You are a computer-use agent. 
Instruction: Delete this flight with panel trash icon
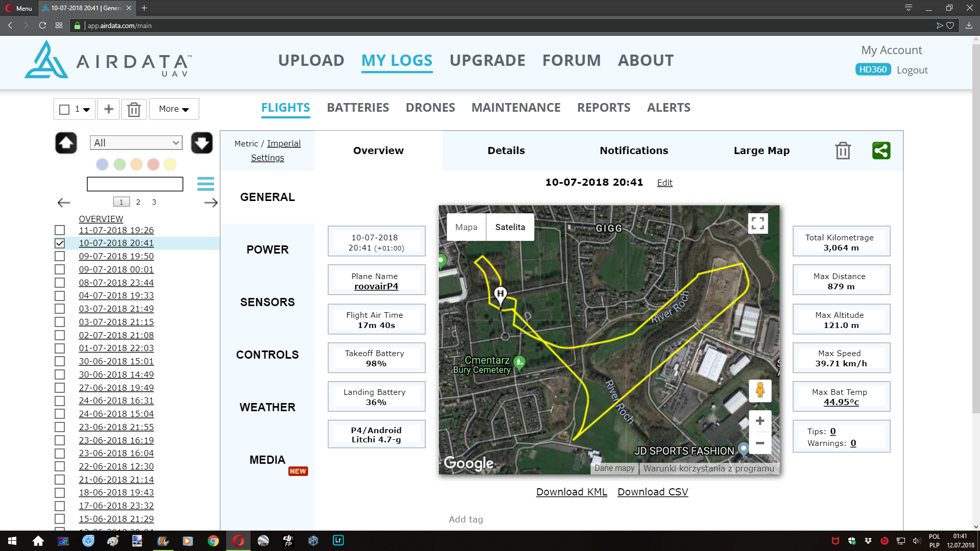click(x=843, y=151)
